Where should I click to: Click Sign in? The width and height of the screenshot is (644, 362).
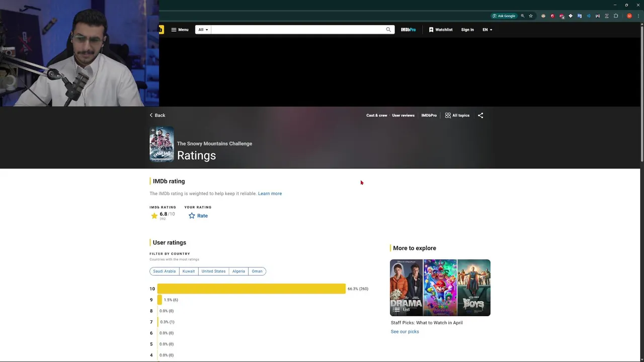(x=467, y=30)
